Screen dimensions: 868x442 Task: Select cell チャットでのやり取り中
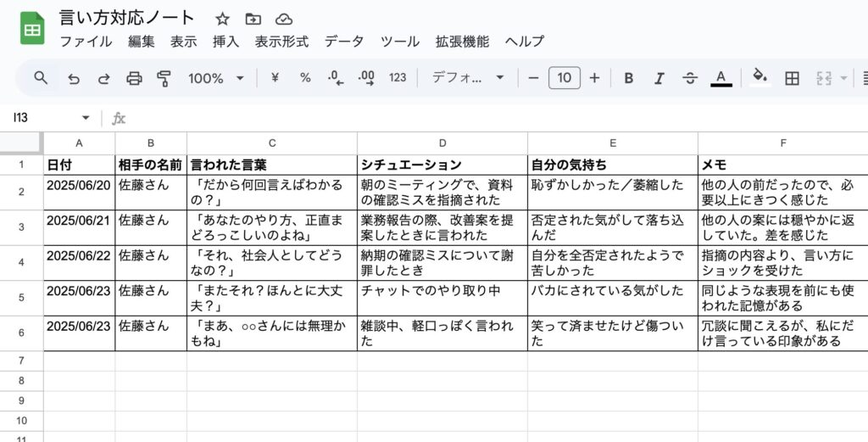click(x=442, y=298)
